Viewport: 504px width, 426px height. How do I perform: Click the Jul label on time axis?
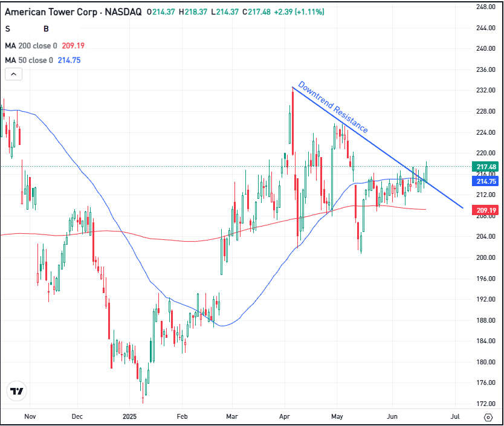455,416
